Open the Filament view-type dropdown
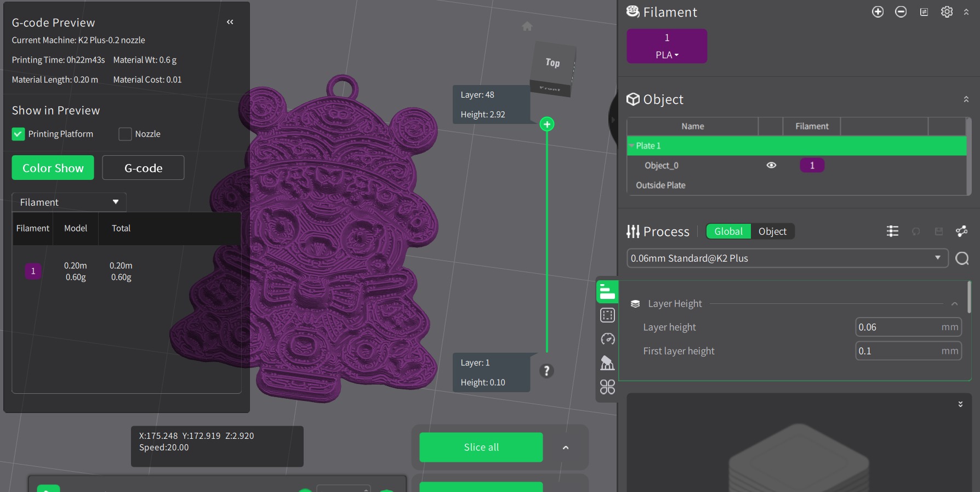This screenshot has width=980, height=492. [69, 202]
